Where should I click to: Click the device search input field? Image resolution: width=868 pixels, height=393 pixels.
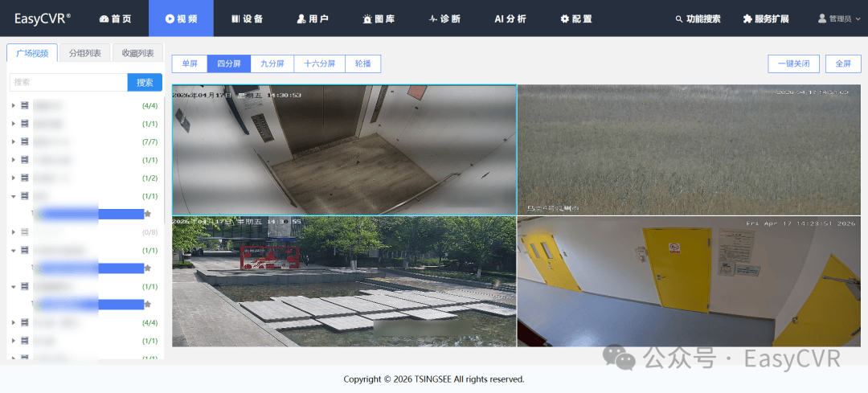click(x=68, y=82)
